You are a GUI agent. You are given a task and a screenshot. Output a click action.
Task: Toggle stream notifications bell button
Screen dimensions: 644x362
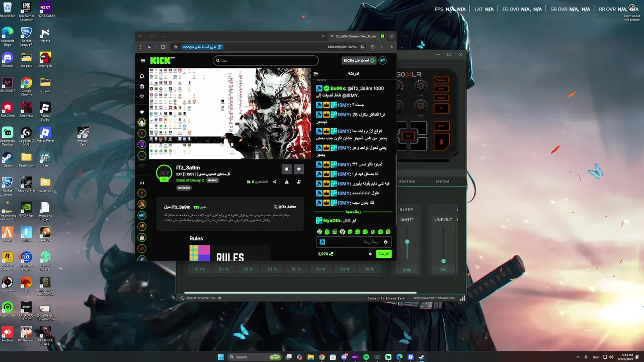[x=286, y=169]
